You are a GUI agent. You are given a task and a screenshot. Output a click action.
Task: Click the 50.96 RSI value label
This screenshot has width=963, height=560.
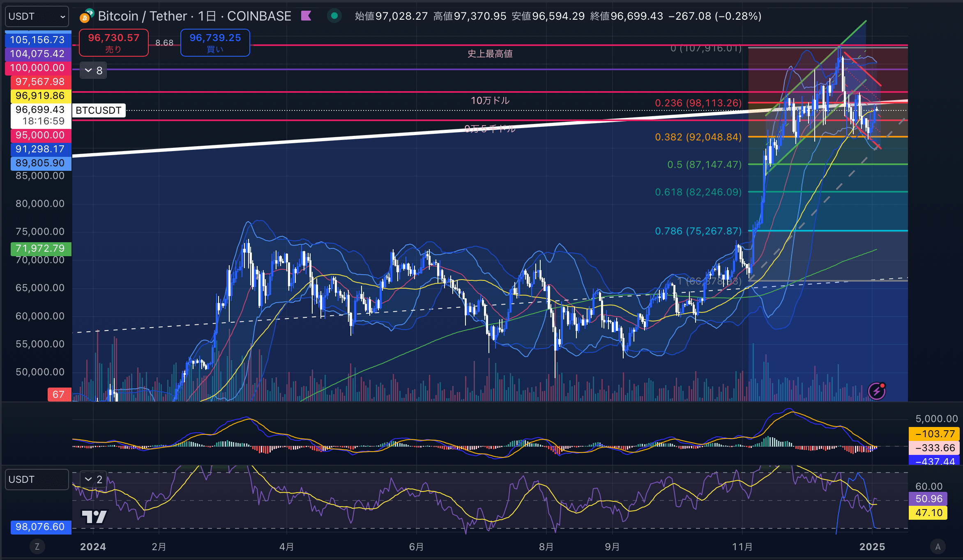coord(928,499)
